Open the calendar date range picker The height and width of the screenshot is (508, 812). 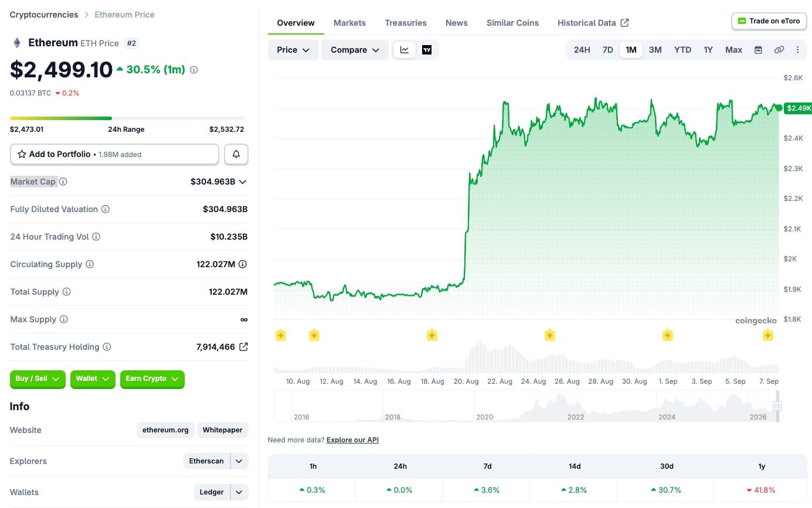(758, 50)
